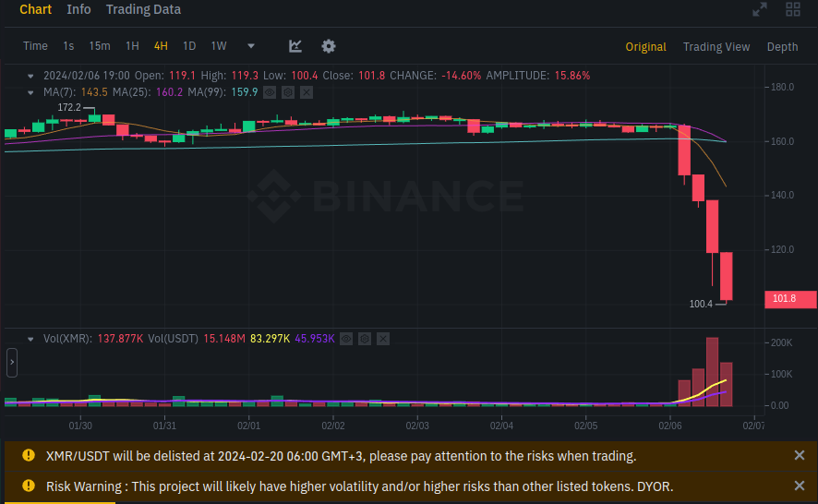Click the 172.2 high price marker

(69, 107)
